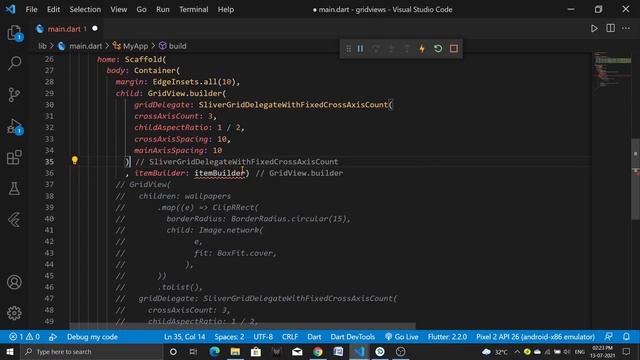Change encoding via UTF-8
The image size is (640, 360).
[263, 337]
